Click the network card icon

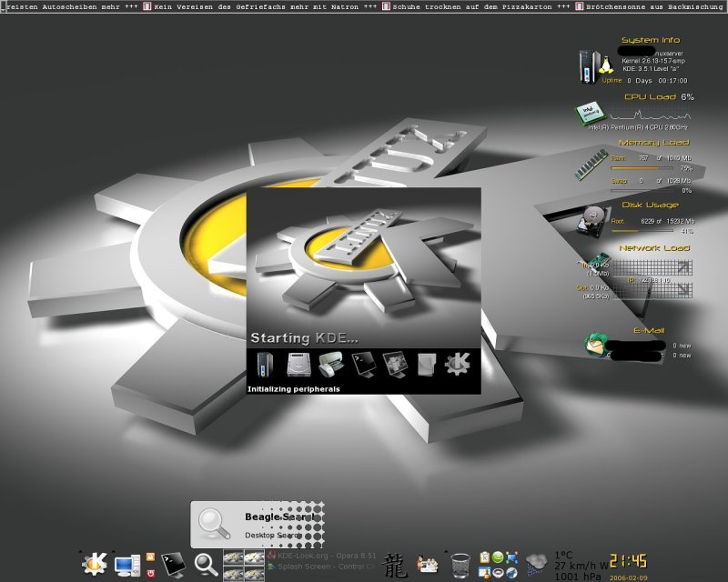597,261
